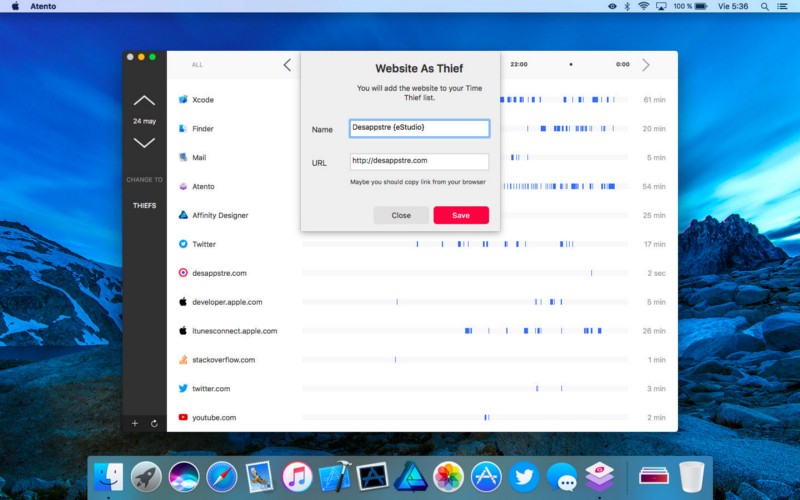Open Safari from the Dock

coord(221,477)
